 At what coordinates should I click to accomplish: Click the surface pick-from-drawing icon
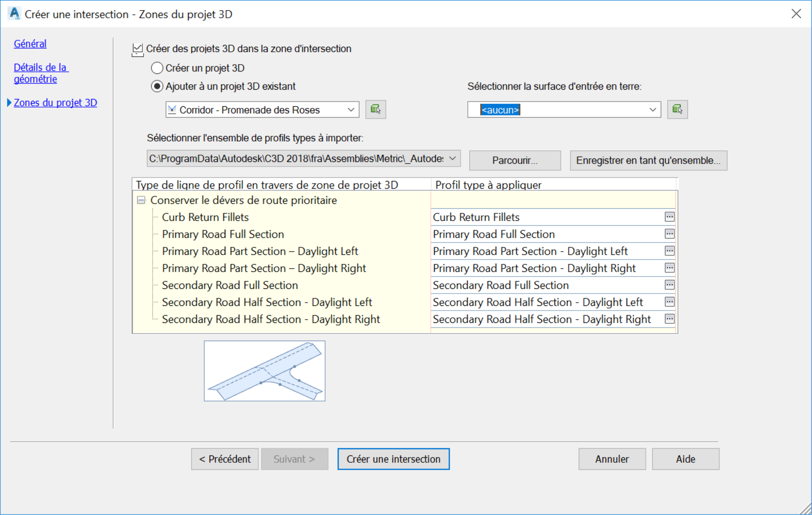tap(677, 109)
